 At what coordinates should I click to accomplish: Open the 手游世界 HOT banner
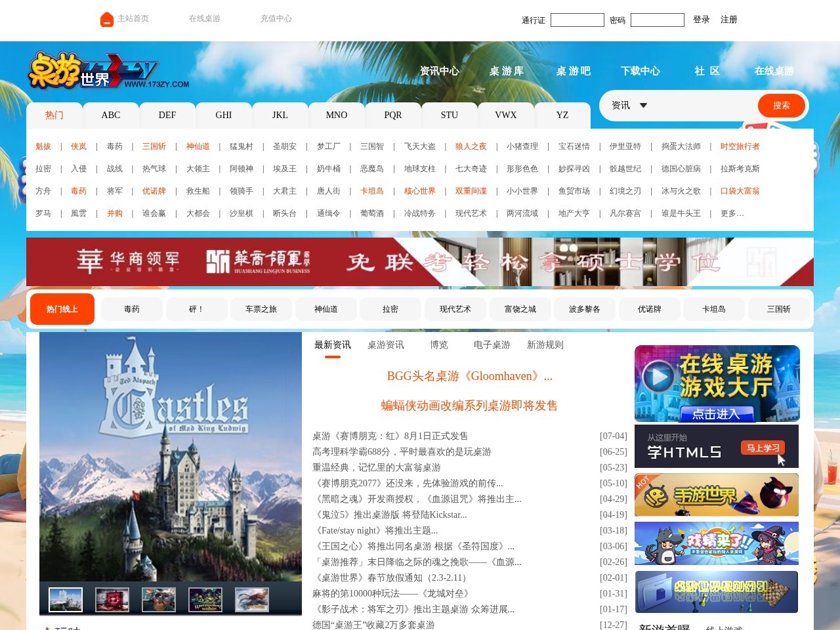(717, 495)
